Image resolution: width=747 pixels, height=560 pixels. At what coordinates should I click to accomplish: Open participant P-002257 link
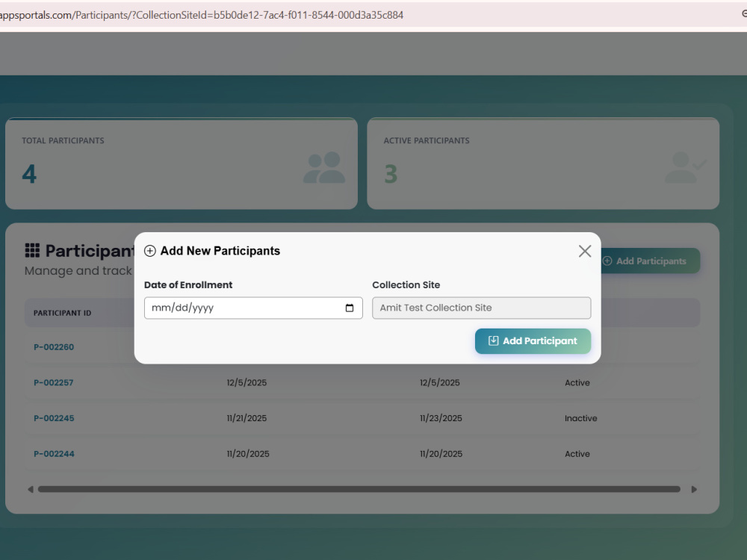point(53,383)
